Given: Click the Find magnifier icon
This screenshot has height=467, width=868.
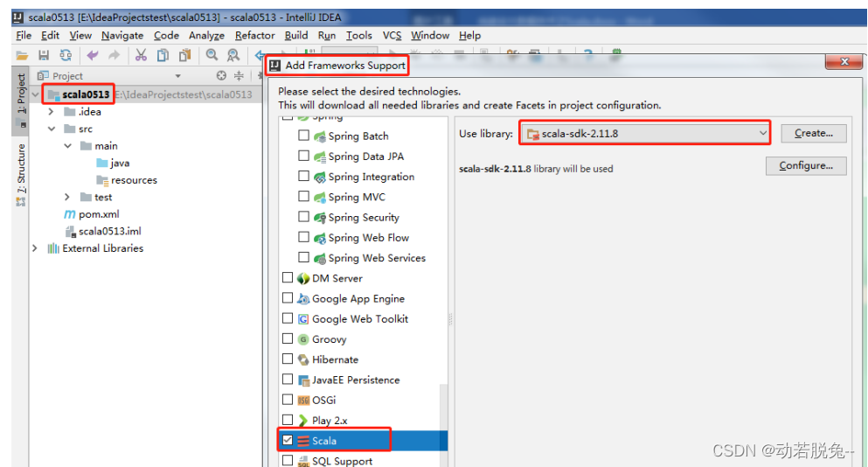Looking at the screenshot, I should tap(212, 55).
